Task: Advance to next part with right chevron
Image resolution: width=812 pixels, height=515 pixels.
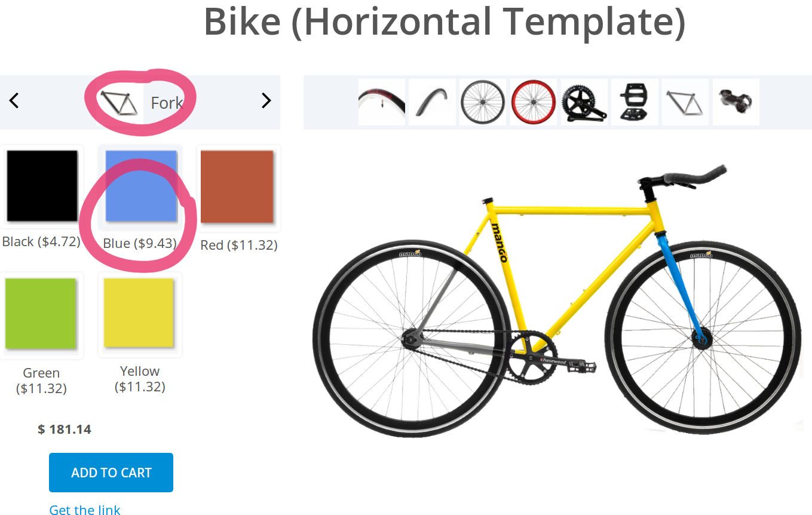Action: tap(266, 100)
